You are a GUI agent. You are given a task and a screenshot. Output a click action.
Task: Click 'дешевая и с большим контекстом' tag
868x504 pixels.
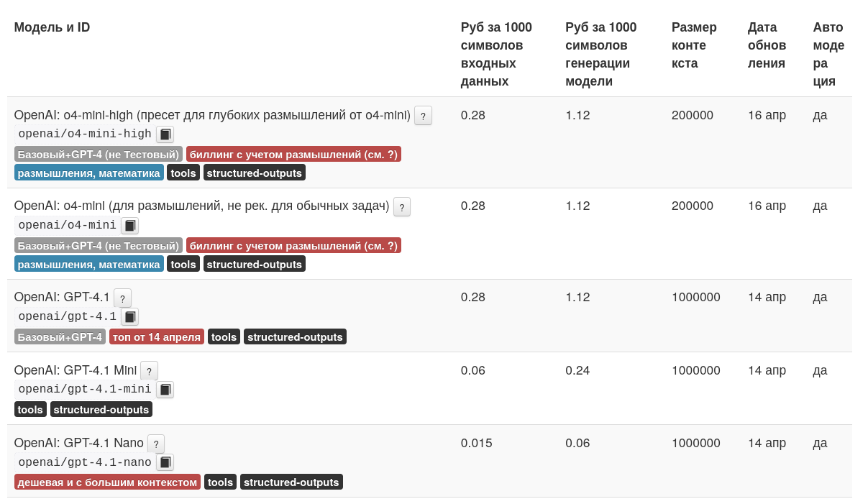pyautogui.click(x=107, y=482)
